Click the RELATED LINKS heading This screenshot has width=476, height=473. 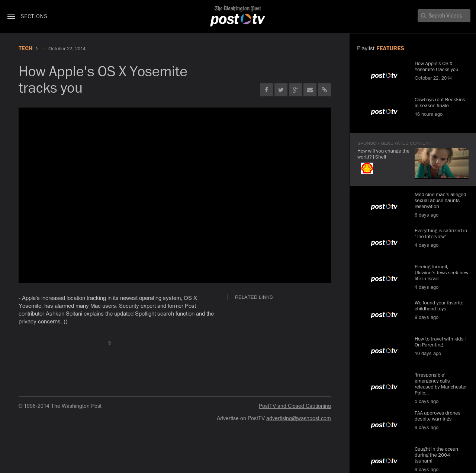click(x=254, y=297)
